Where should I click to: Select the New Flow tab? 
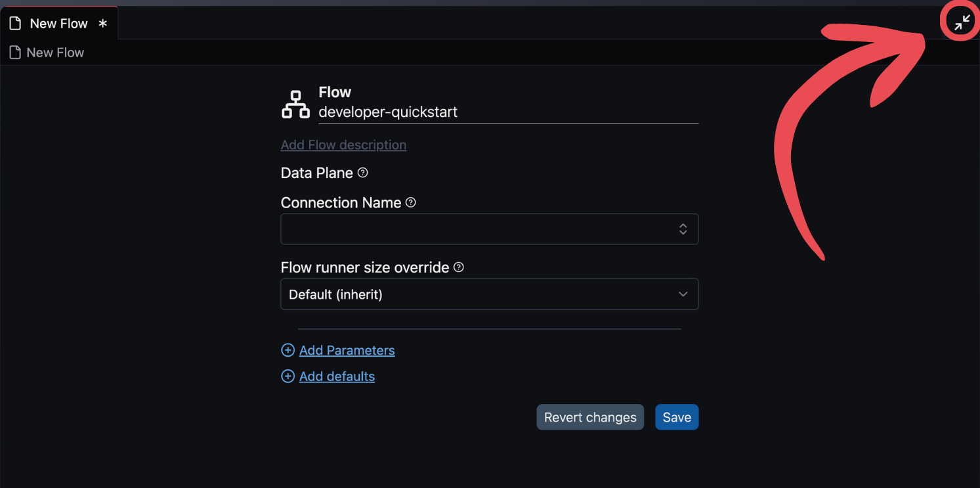coord(59,24)
